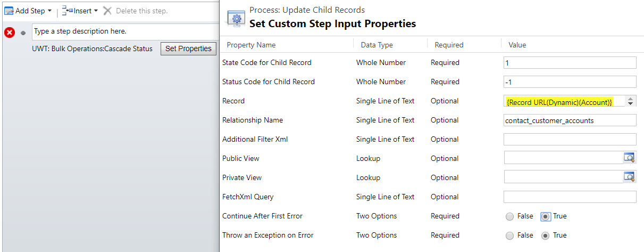Select False for Throw an Exception on Error
644x252 pixels.
[509, 235]
